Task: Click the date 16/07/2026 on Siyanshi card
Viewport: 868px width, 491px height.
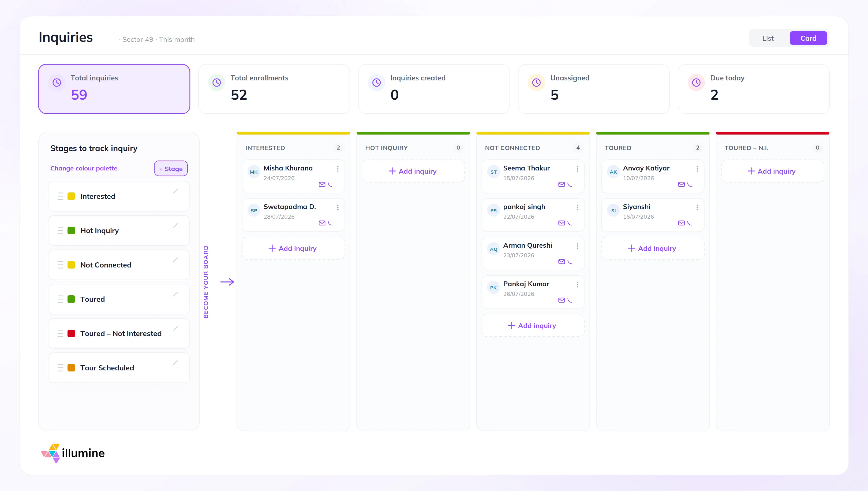Action: (x=638, y=217)
